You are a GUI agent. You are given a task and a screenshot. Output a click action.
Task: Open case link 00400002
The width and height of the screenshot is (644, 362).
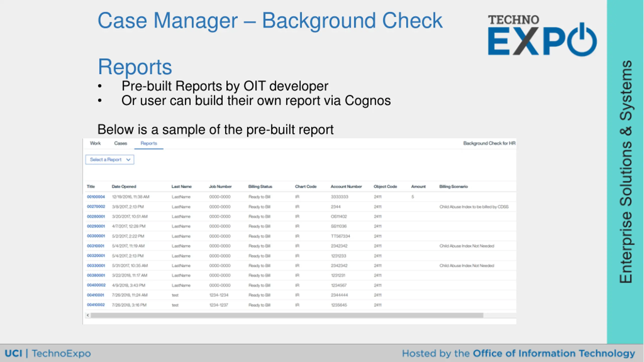click(x=96, y=285)
